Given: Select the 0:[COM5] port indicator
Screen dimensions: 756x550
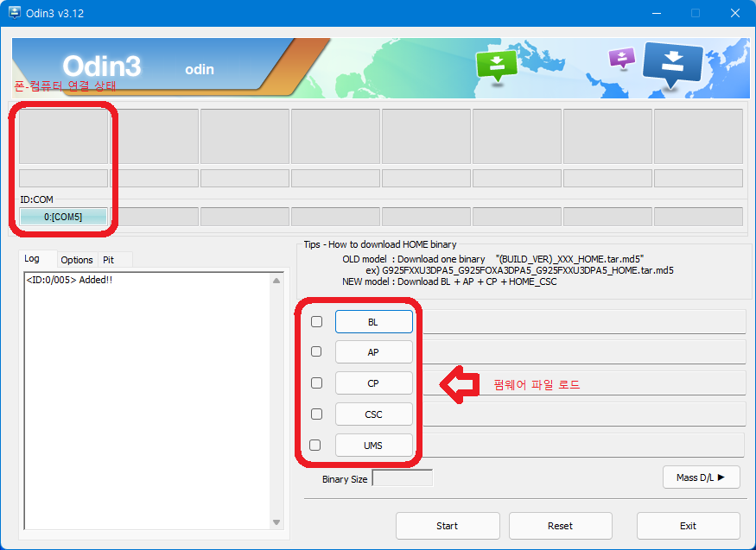Looking at the screenshot, I should pos(63,217).
